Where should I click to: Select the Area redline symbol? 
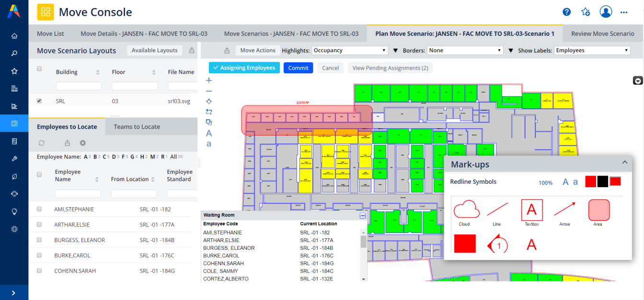tap(599, 210)
